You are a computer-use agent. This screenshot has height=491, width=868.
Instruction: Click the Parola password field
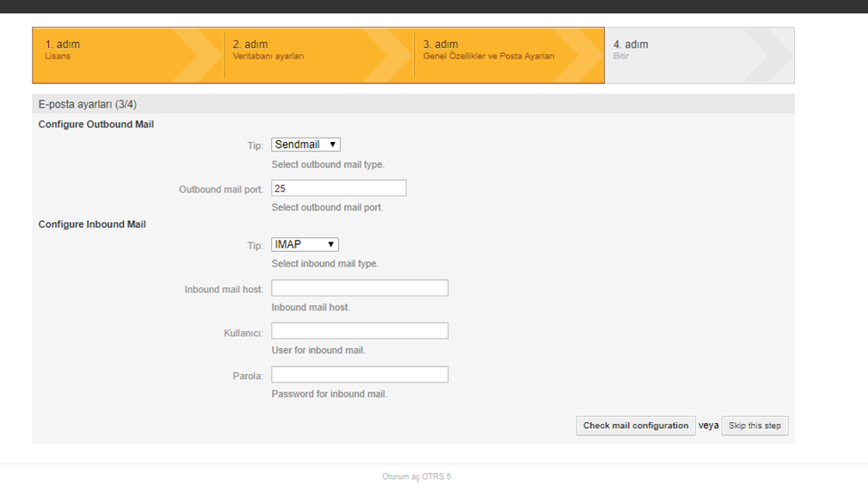coord(360,374)
